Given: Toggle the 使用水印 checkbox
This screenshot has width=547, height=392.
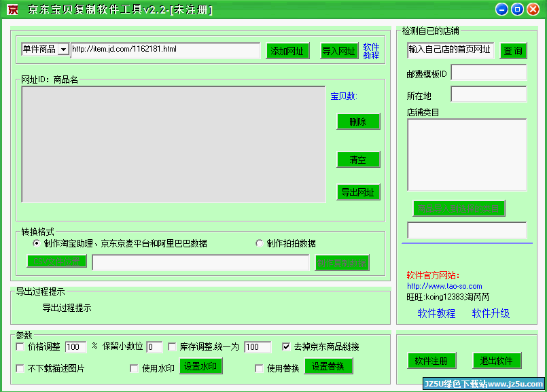Looking at the screenshot, I should tap(134, 368).
